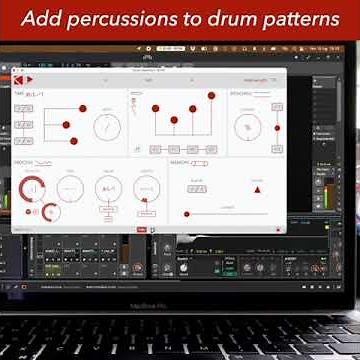Click the first value box under the middle graph
Viewport: 360px width, 360px height.
tap(155, 149)
